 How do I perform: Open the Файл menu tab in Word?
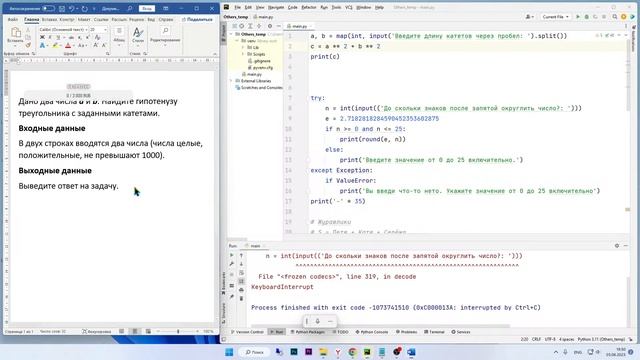coord(13,19)
